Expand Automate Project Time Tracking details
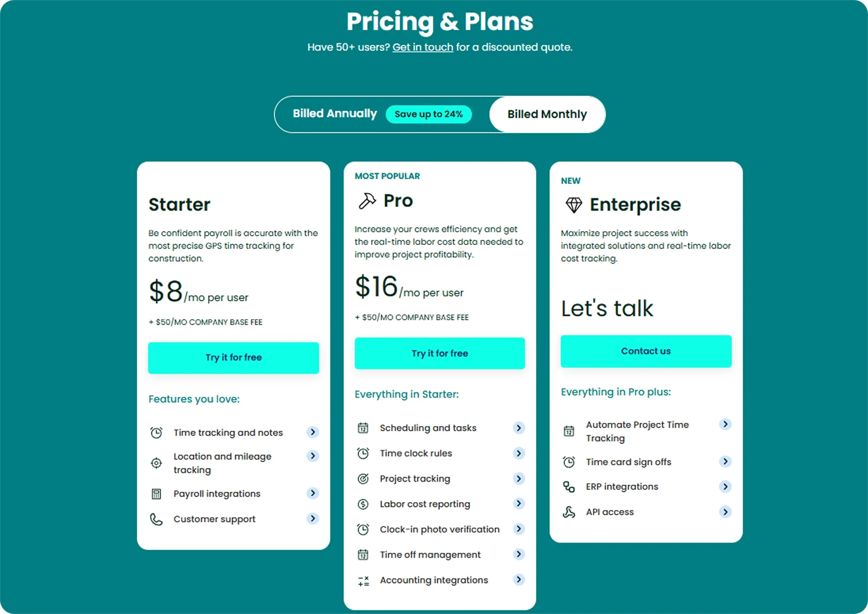 (725, 425)
